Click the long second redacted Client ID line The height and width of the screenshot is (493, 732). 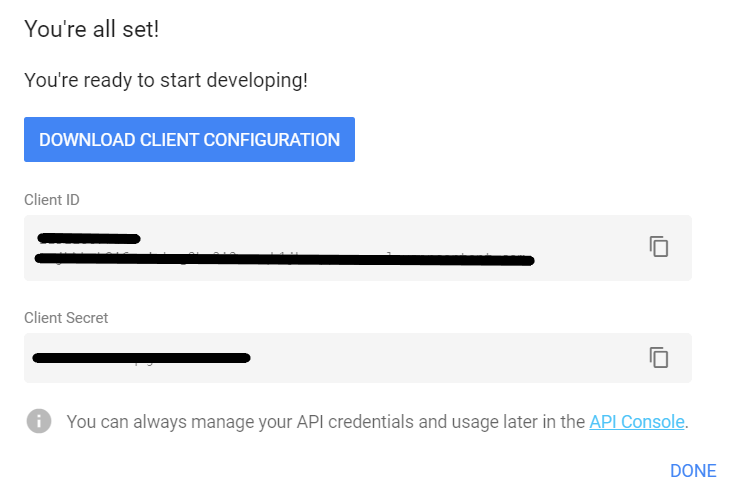[283, 260]
